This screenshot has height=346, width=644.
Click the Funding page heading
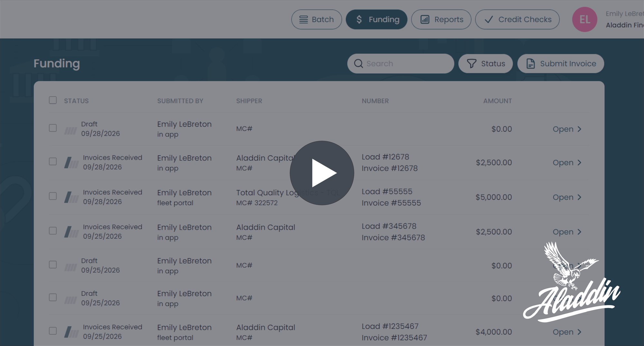click(57, 63)
